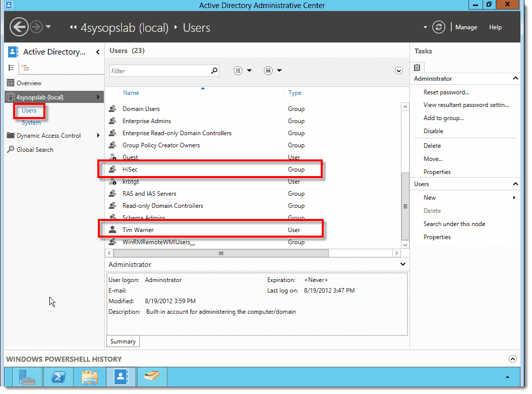This screenshot has height=394, width=532.
Task: Collapse the Administrator tasks section
Action: [x=515, y=78]
